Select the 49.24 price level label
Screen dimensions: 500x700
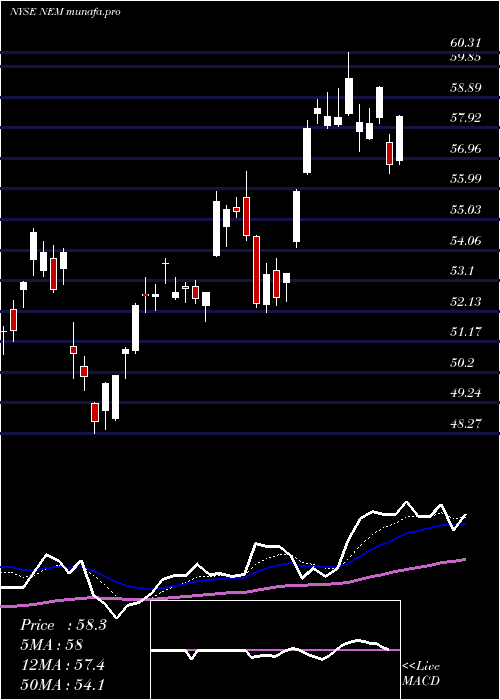click(x=466, y=393)
